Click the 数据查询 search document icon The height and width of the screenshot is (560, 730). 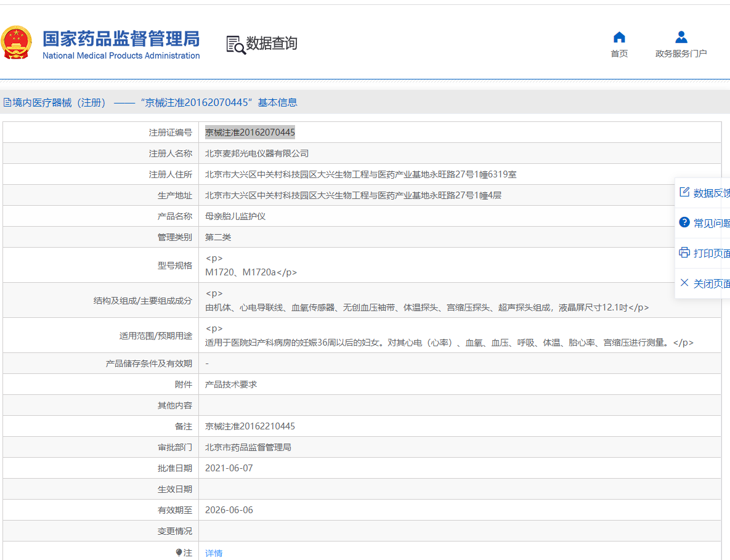[236, 45]
